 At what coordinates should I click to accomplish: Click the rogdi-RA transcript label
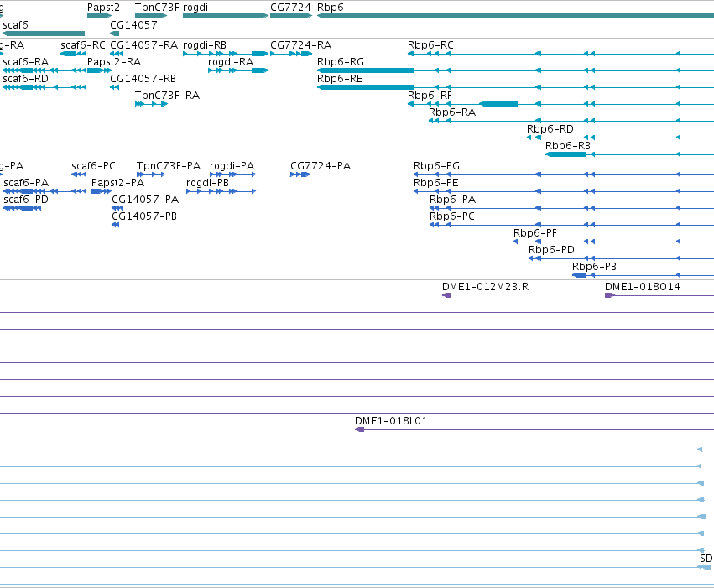click(x=231, y=62)
